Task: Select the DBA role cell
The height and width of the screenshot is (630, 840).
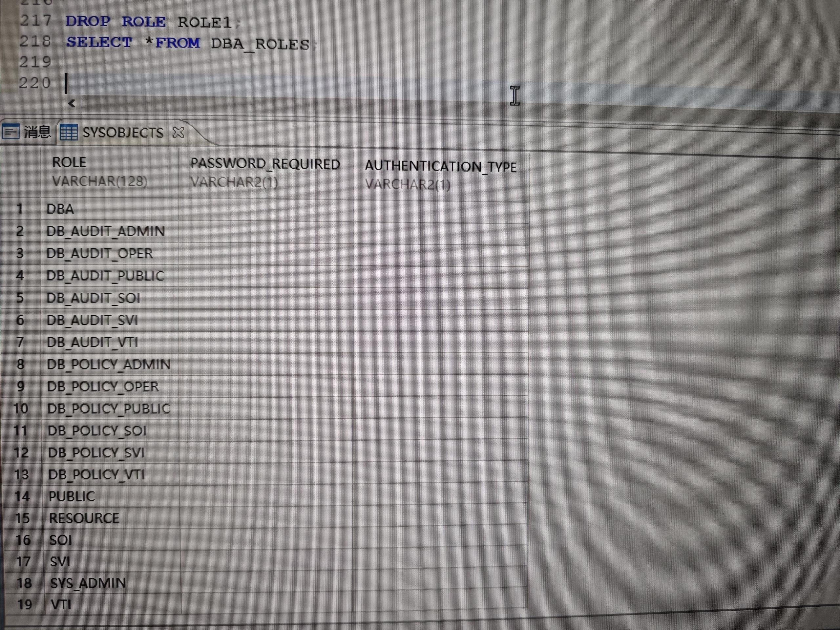Action: pyautogui.click(x=109, y=209)
